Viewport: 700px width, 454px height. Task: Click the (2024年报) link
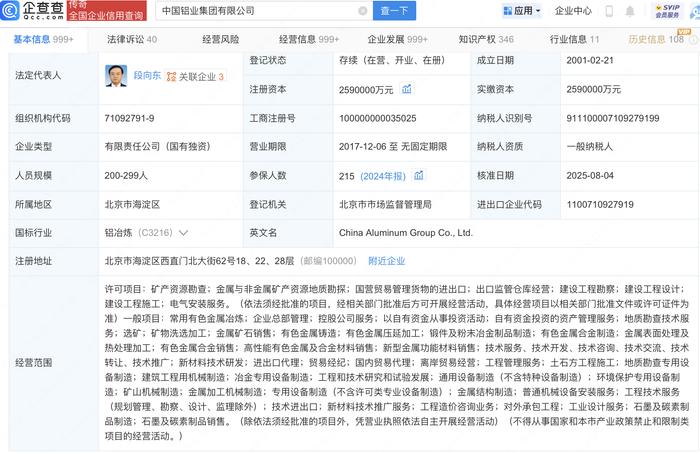click(383, 176)
